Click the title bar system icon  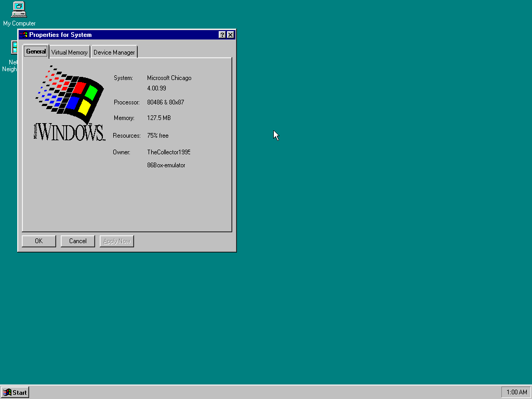(x=23, y=35)
